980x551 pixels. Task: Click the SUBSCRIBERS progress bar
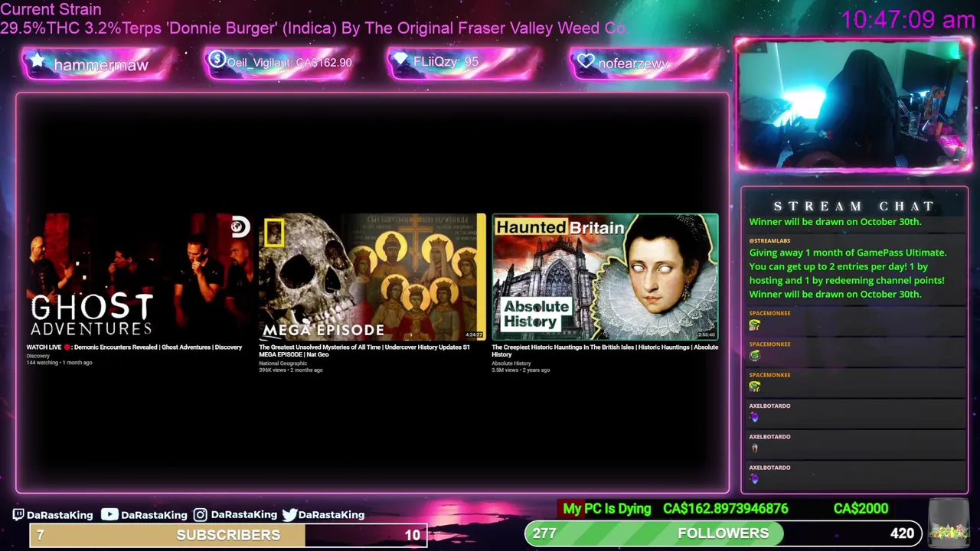[228, 535]
